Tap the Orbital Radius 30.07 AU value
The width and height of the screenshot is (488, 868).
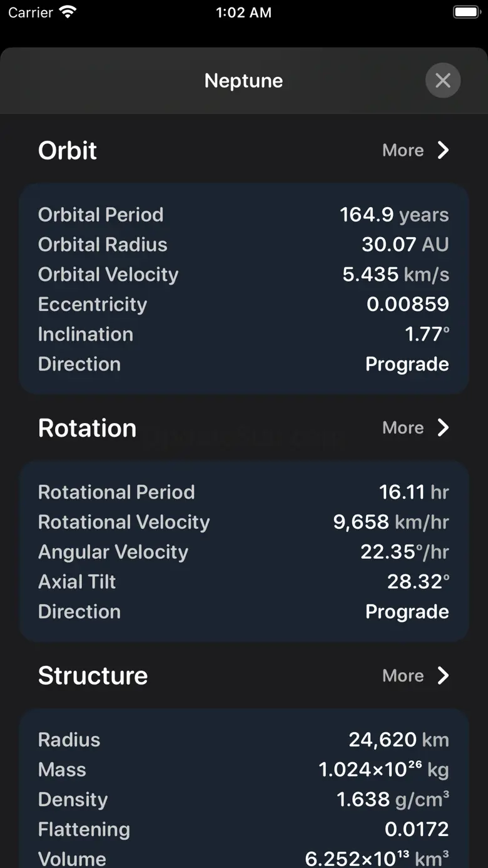click(x=405, y=245)
